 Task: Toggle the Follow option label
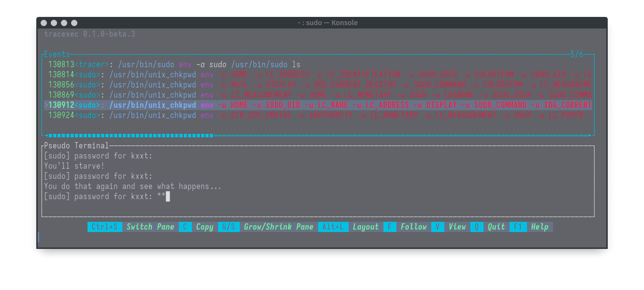(x=413, y=227)
